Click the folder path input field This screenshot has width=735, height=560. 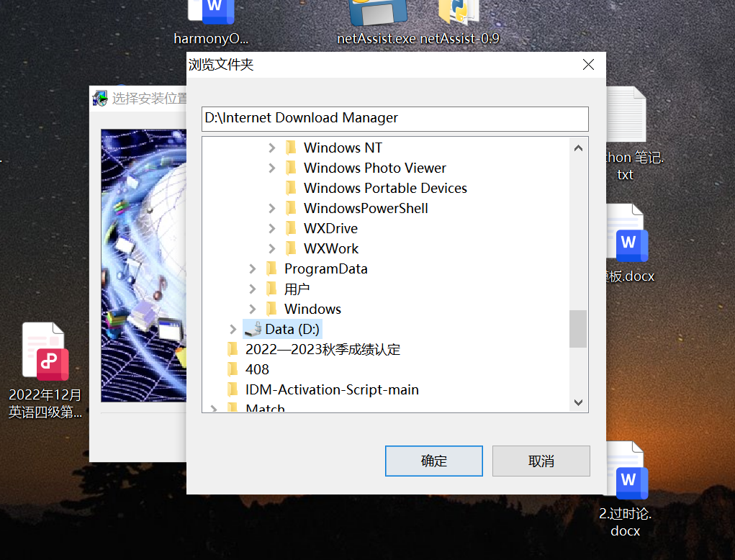click(x=395, y=119)
